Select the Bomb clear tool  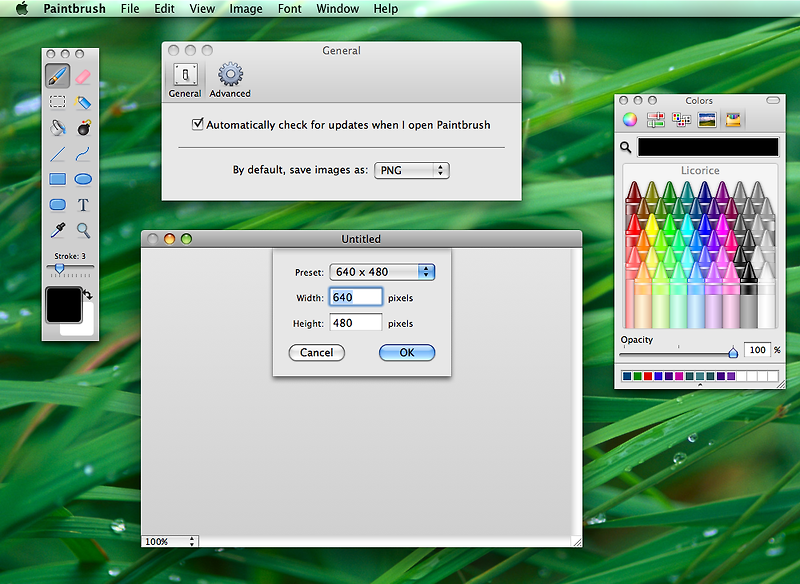(x=83, y=128)
